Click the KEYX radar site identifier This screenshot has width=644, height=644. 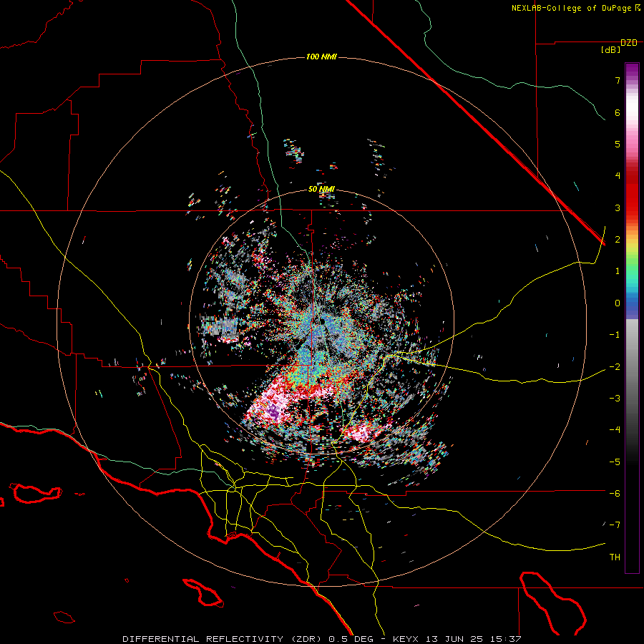coord(406,639)
